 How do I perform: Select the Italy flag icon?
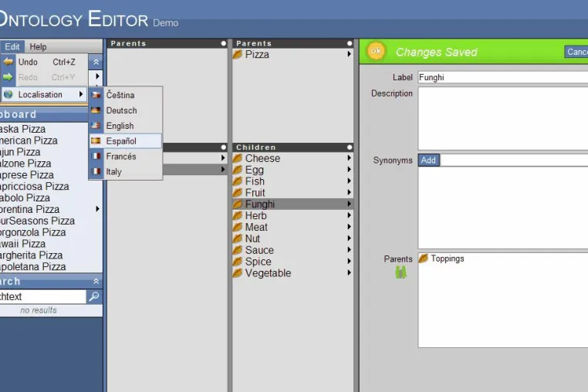[x=96, y=171]
